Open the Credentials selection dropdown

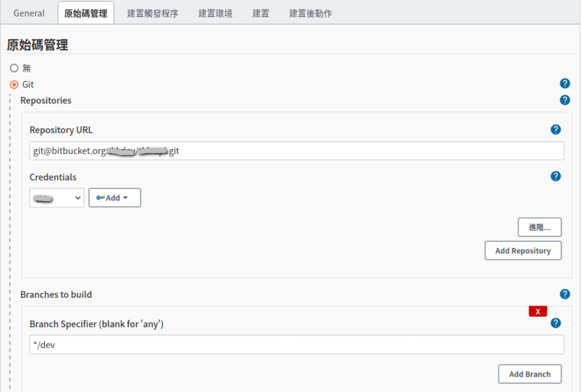57,197
